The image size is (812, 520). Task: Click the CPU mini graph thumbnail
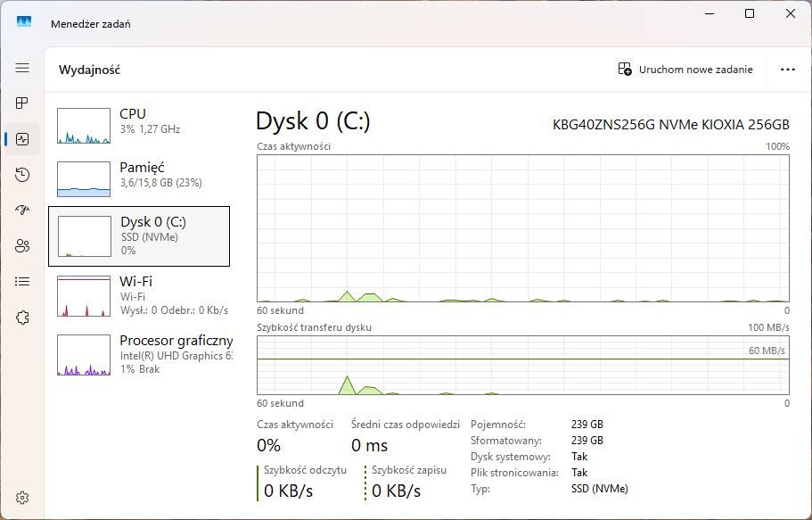point(84,126)
